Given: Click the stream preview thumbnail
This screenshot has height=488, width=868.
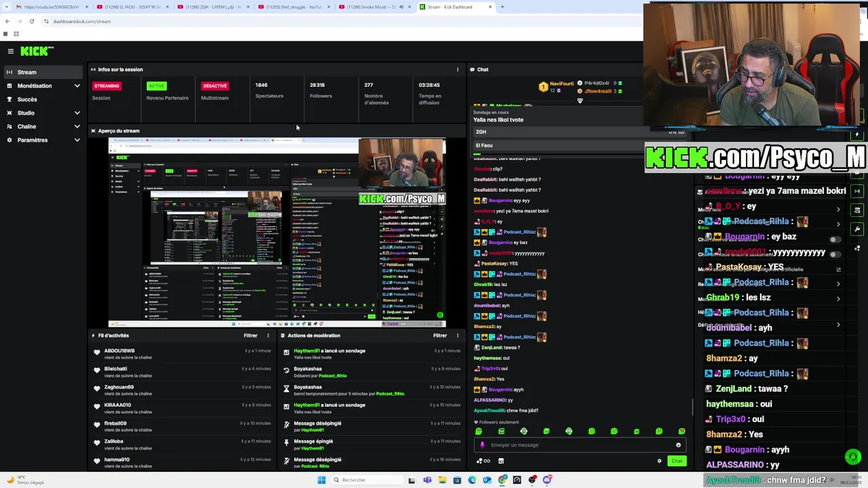Looking at the screenshot, I should tap(277, 232).
